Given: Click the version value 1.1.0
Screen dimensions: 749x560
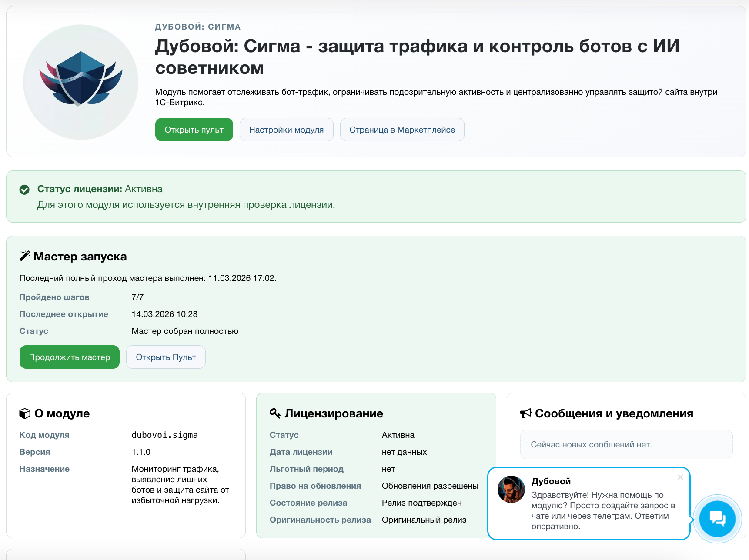Looking at the screenshot, I should coord(141,452).
